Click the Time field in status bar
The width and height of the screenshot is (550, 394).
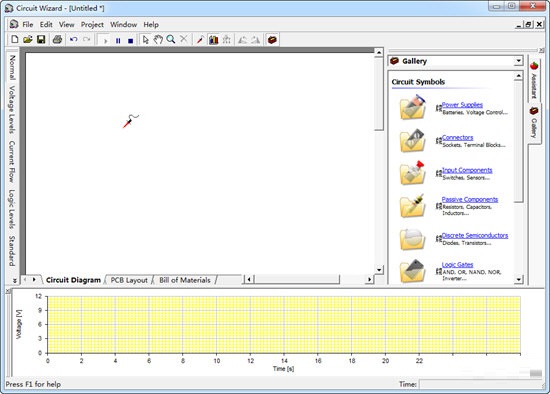[481, 384]
